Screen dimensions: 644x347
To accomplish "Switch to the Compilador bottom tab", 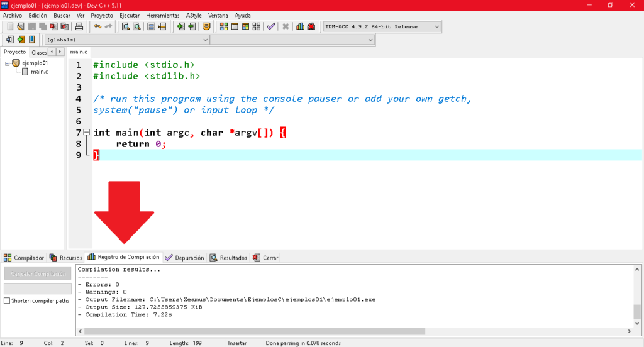I will [24, 258].
